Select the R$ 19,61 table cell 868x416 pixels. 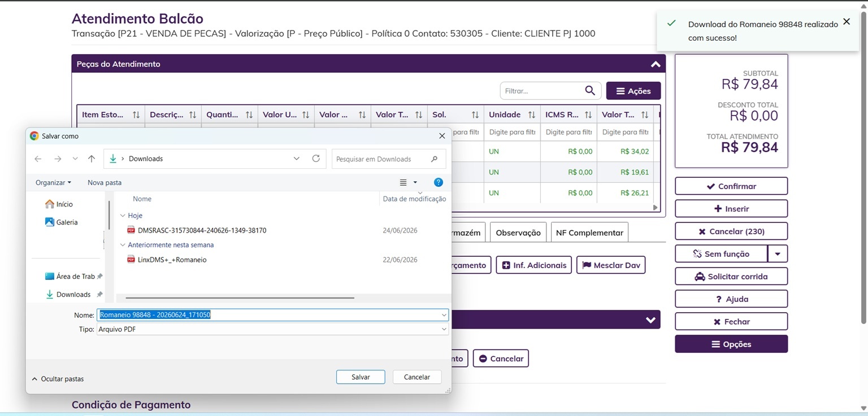(x=626, y=172)
